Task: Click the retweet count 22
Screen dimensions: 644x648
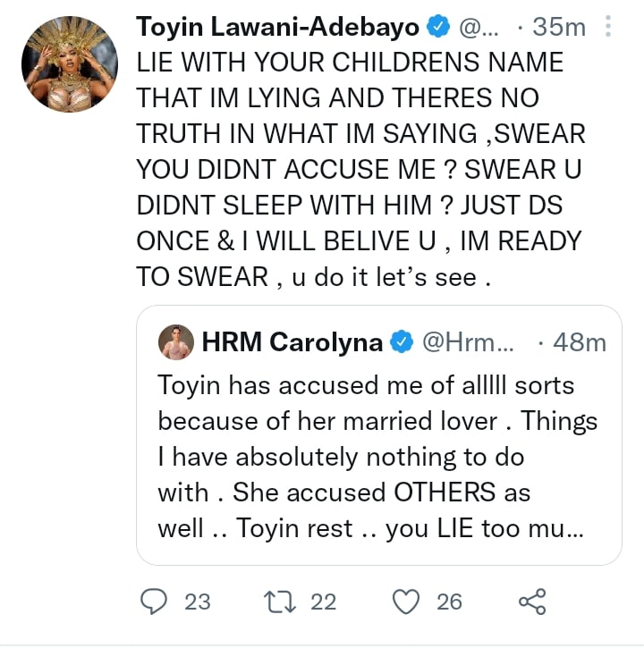Action: click(323, 602)
